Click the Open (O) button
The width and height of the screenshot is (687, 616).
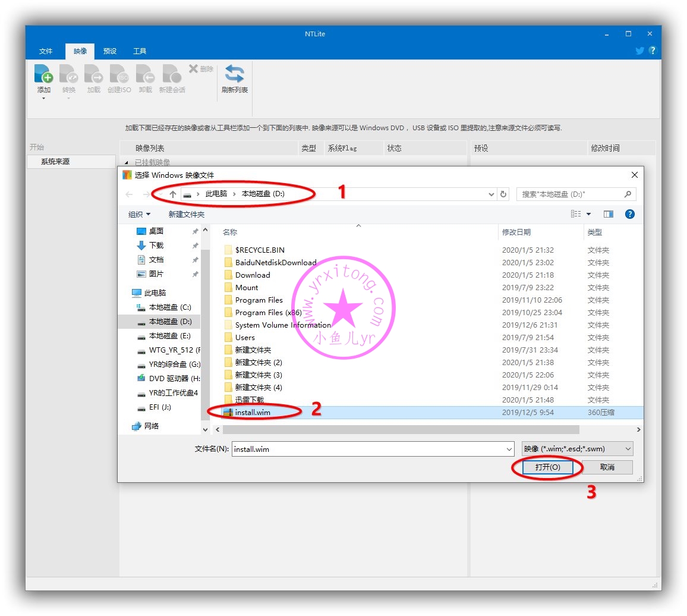tap(547, 467)
